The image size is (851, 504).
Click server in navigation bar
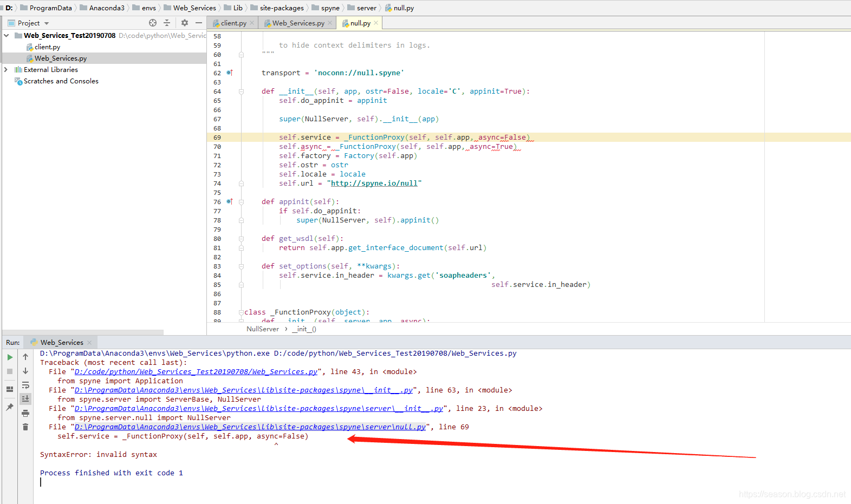362,8
